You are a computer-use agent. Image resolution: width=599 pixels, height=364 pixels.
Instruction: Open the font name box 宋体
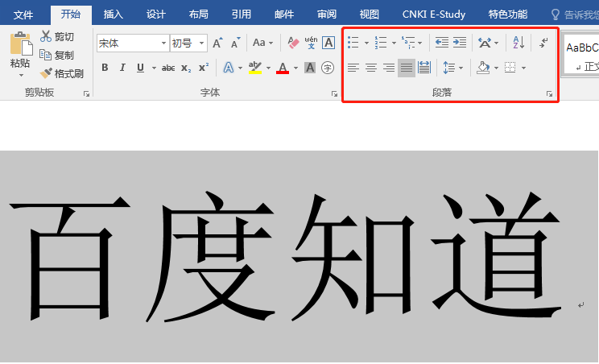click(133, 43)
